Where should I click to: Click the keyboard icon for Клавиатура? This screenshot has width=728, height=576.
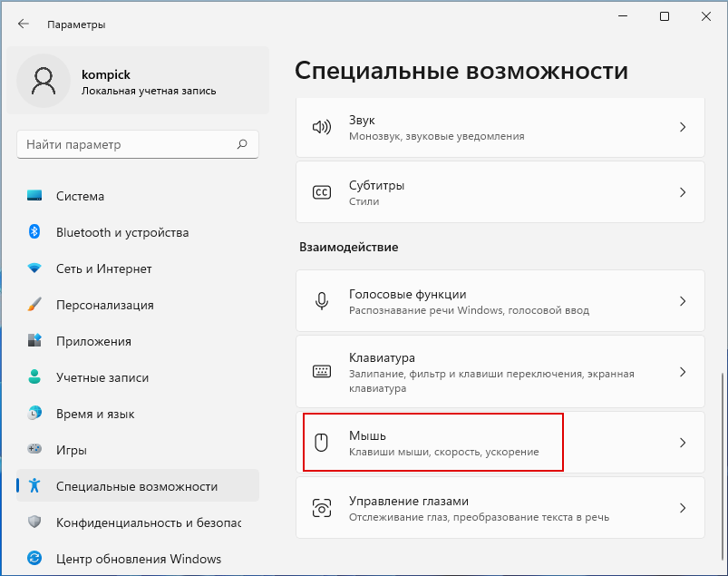[321, 372]
